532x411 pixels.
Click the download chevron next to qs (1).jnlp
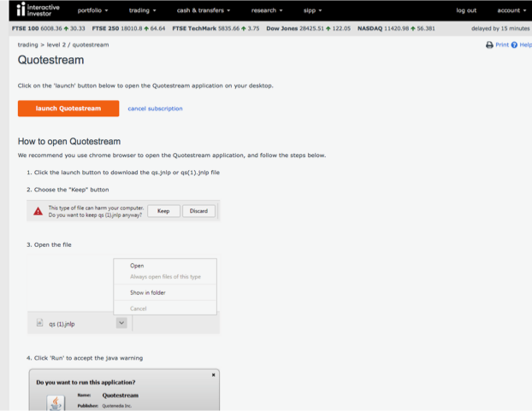(121, 323)
